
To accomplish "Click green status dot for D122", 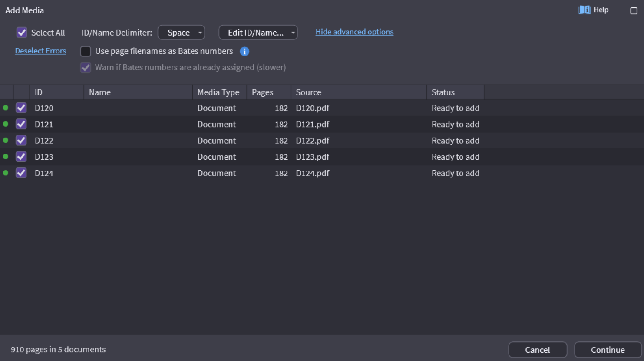I will 6,141.
